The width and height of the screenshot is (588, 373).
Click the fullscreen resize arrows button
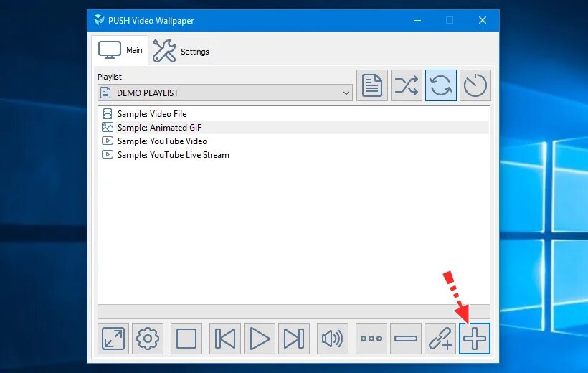113,339
